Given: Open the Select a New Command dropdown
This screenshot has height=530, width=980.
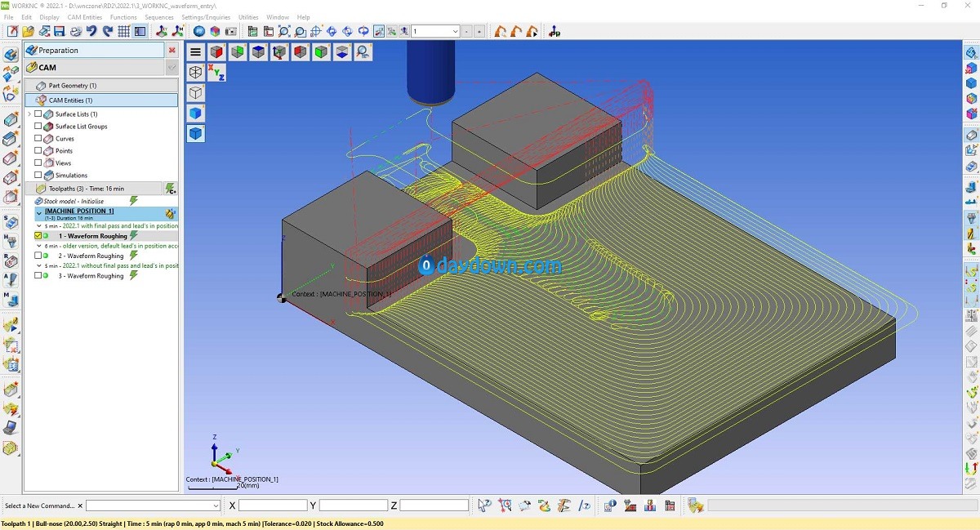Looking at the screenshot, I should pos(216,506).
